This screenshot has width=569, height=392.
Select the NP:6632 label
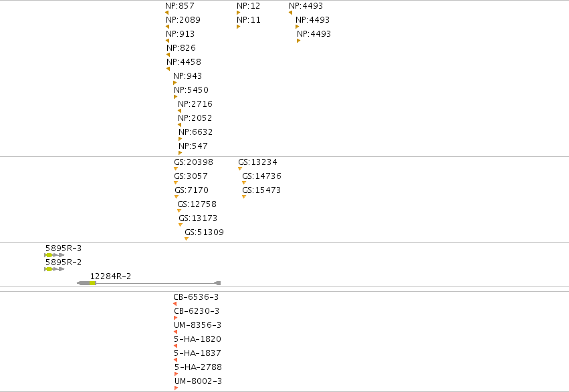(x=196, y=132)
